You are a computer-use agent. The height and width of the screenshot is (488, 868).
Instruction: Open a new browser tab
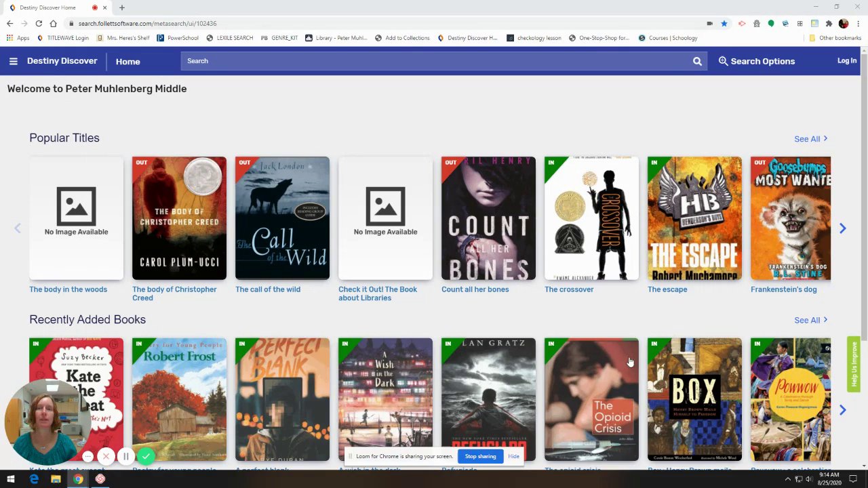tap(122, 7)
